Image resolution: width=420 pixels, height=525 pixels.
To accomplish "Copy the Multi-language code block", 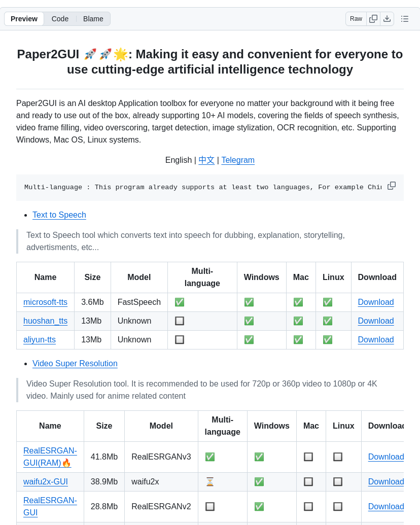I will [x=392, y=186].
